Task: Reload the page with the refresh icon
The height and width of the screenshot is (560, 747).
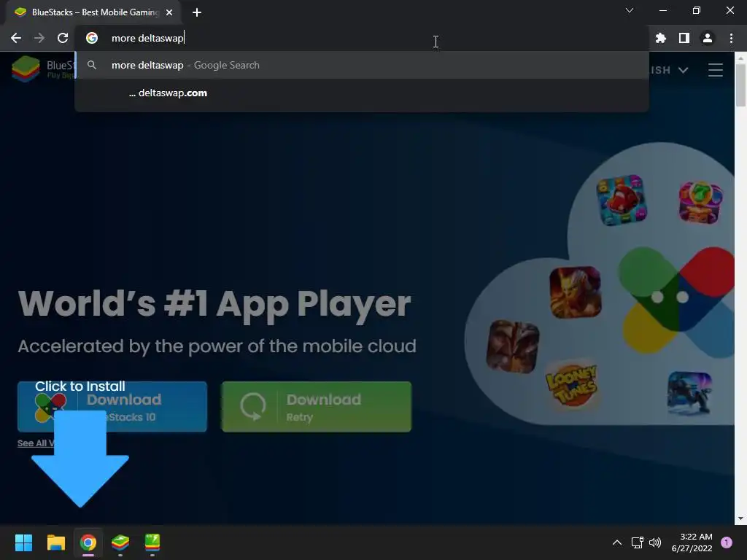Action: (x=63, y=38)
